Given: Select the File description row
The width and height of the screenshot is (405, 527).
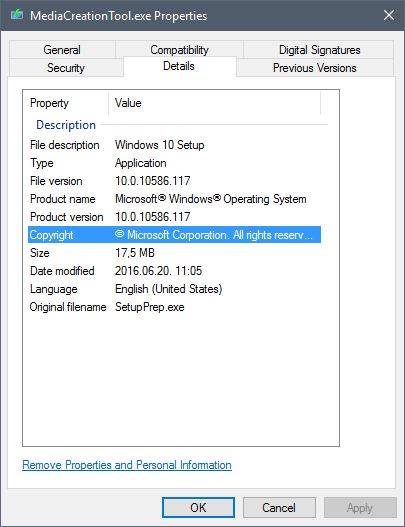Looking at the screenshot, I should pos(174,145).
